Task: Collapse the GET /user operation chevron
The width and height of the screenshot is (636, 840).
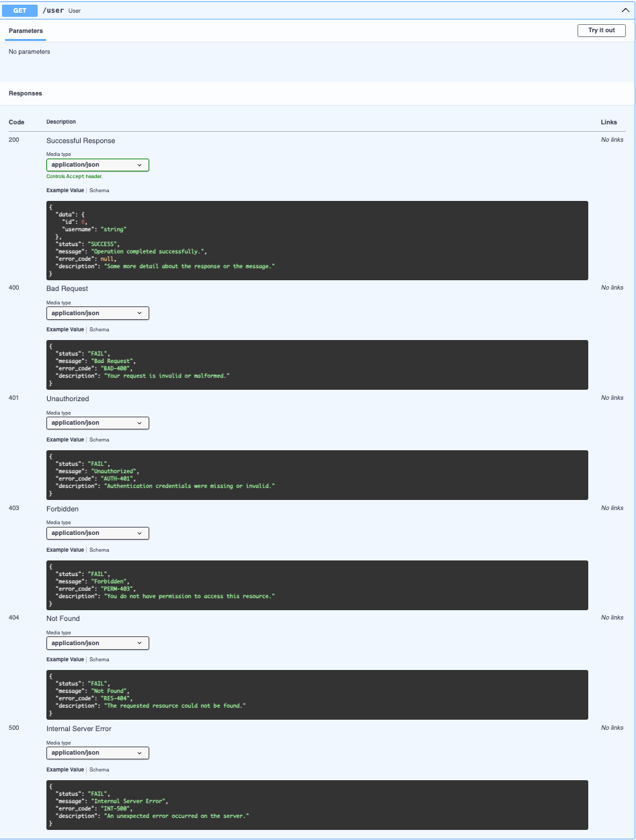Action: tap(624, 10)
